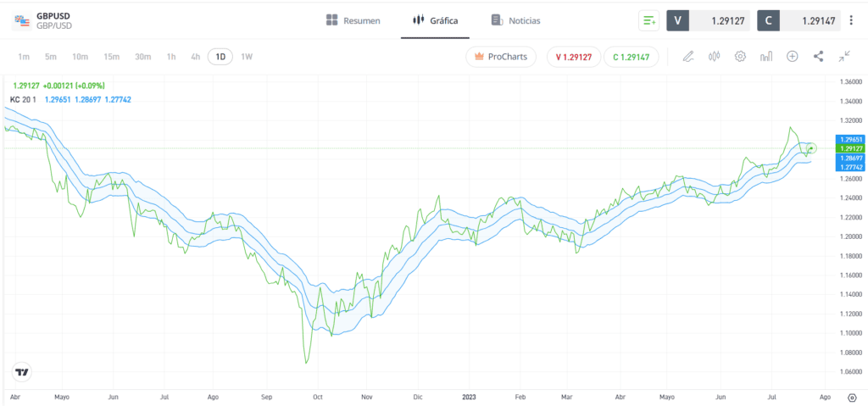Add GBPUSD to watchlist list icon
This screenshot has height=406, width=868.
coord(648,20)
